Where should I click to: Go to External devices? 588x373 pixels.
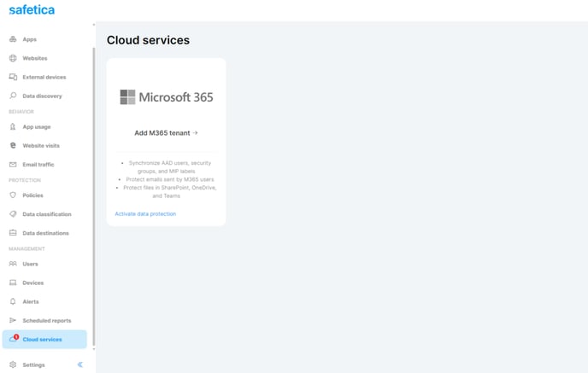44,77
